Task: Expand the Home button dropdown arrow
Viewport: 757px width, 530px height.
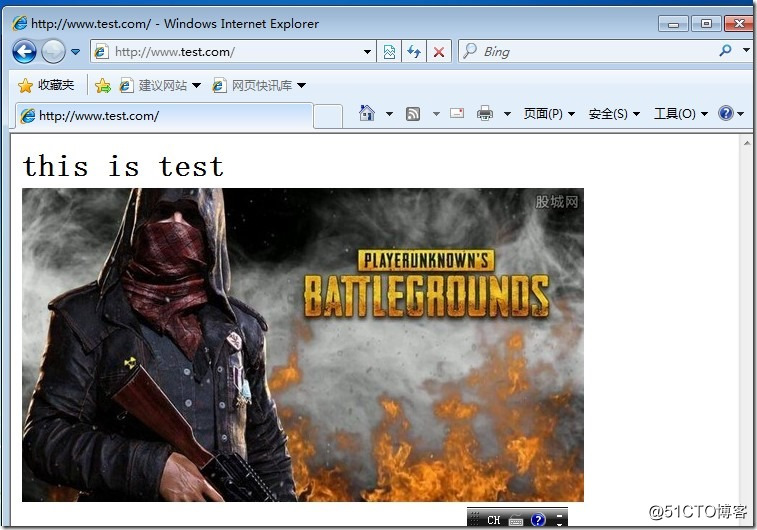Action: click(389, 114)
